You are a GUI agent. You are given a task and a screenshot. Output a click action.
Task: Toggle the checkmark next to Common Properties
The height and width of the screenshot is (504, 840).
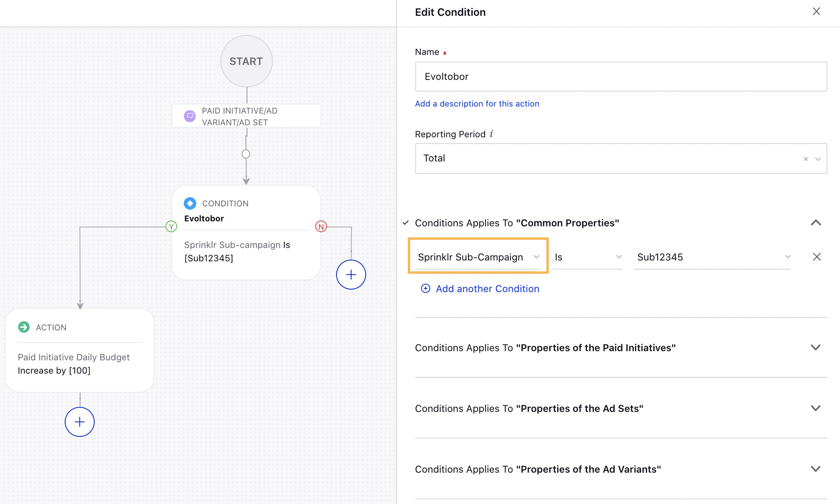click(x=405, y=223)
